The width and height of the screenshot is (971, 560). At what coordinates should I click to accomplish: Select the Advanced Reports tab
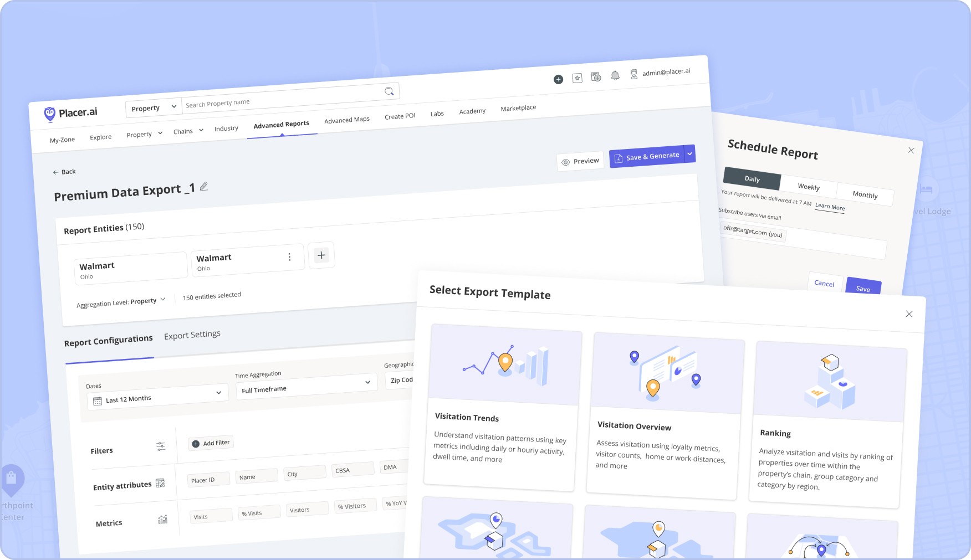pyautogui.click(x=281, y=125)
